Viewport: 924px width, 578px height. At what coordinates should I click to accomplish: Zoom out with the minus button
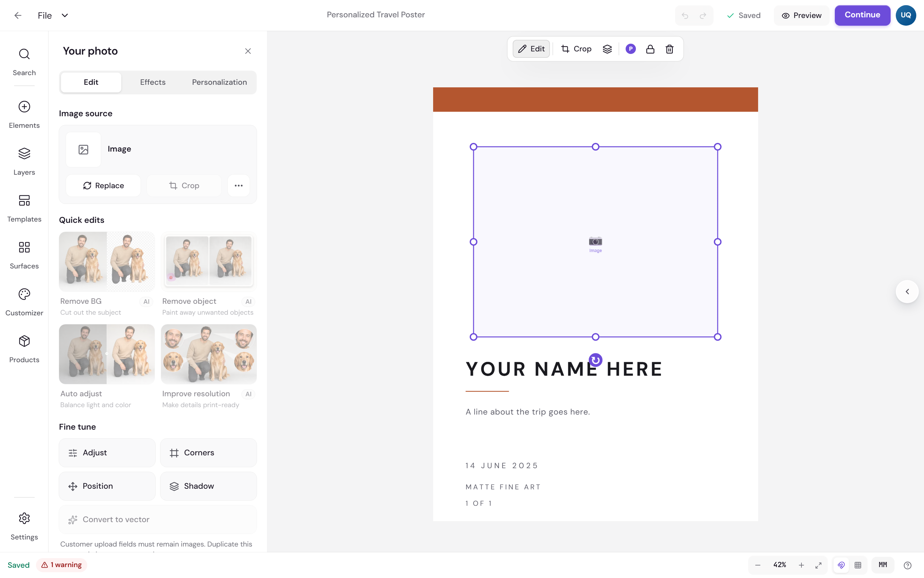click(x=758, y=565)
